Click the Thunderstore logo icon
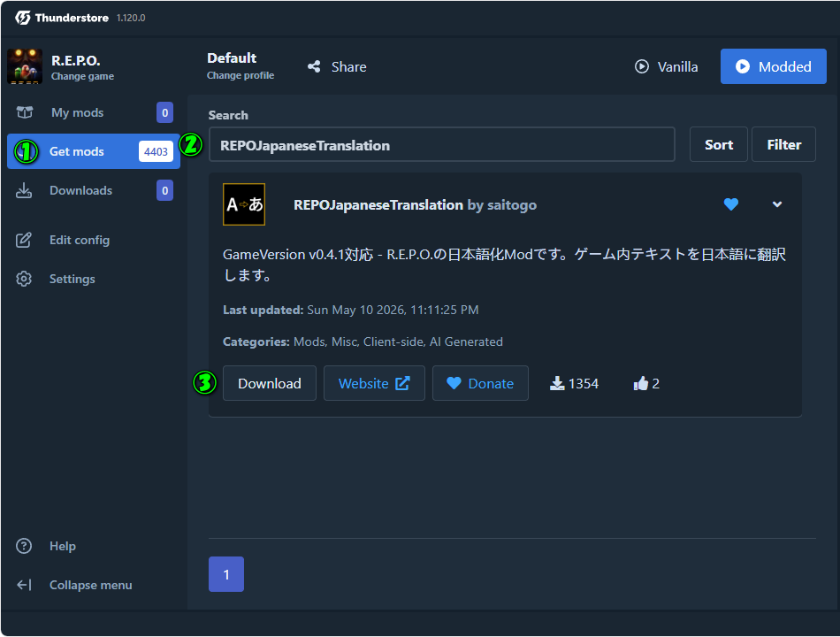Viewport: 840px width, 637px height. point(22,18)
